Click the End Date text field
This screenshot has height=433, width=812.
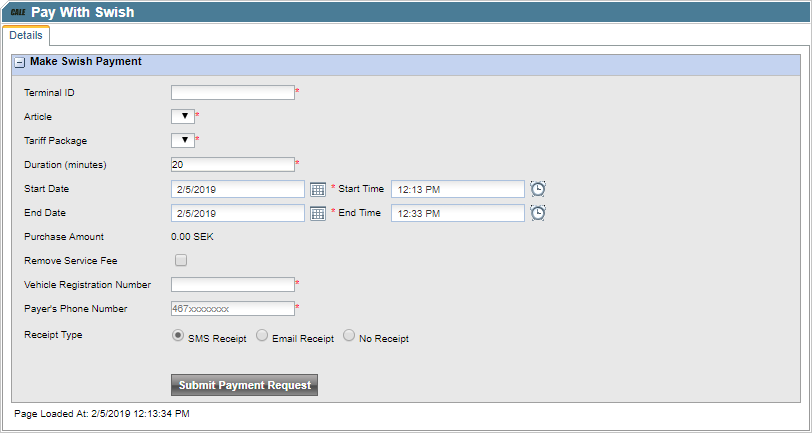tap(238, 213)
